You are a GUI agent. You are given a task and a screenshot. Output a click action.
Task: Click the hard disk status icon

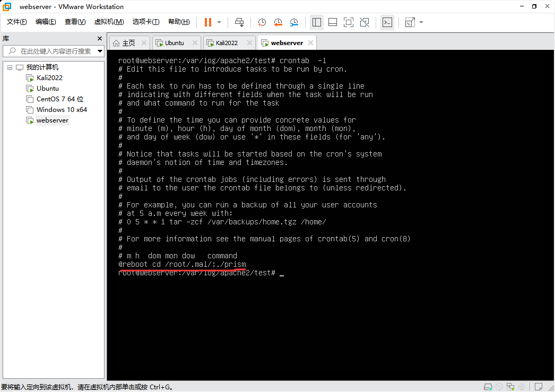point(488,387)
